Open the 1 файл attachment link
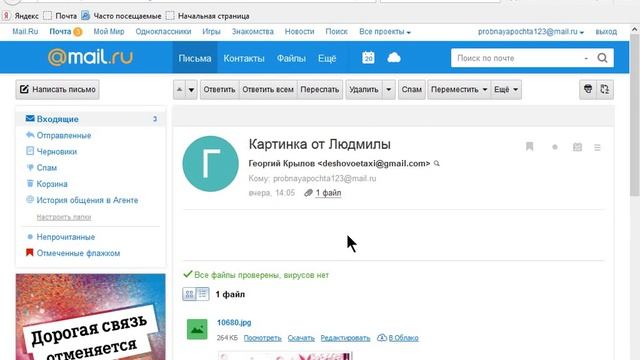 (x=328, y=193)
